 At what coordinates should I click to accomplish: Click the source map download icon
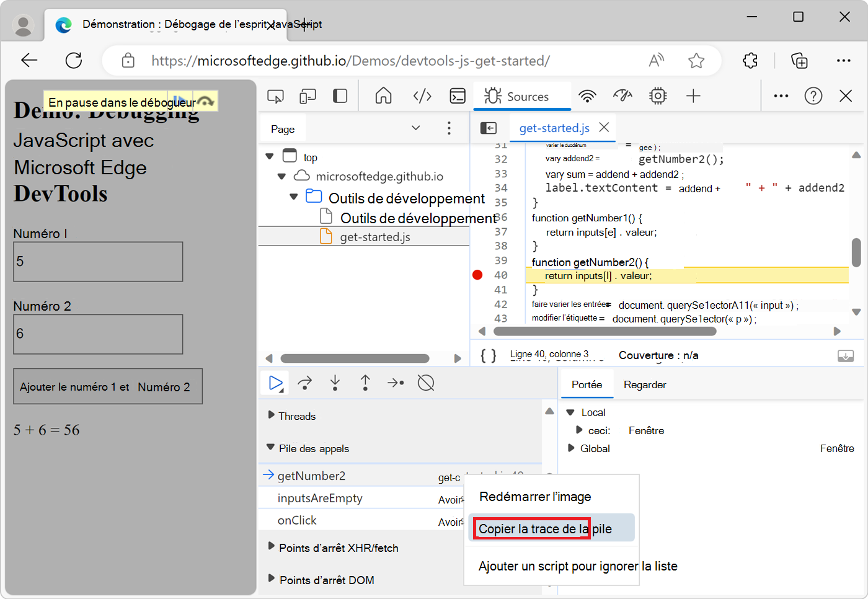click(x=846, y=356)
